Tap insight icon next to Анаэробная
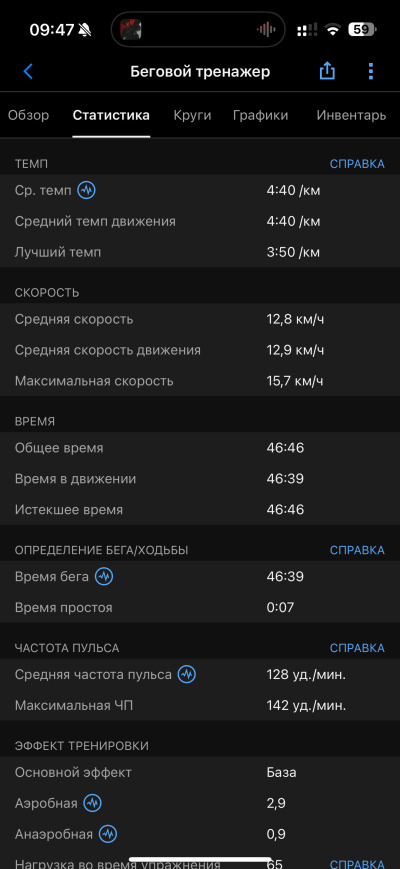 tap(108, 834)
